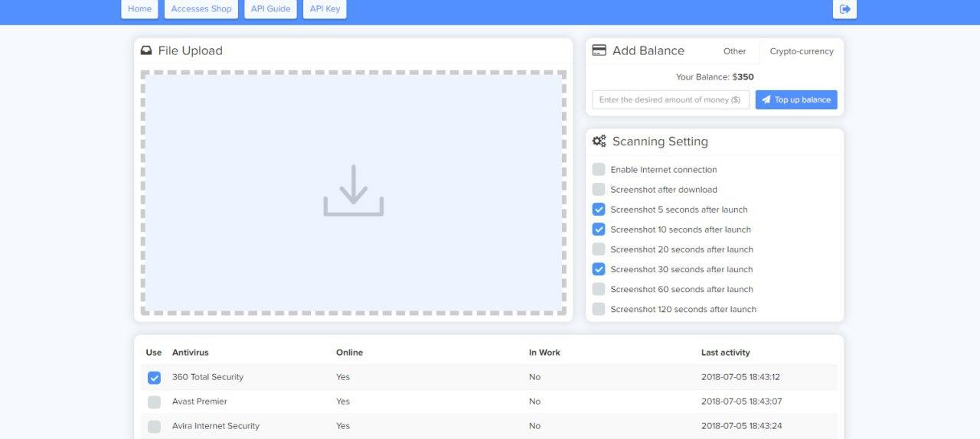Uncheck 360 Total Security antivirus
This screenshot has width=980, height=439.
point(154,378)
